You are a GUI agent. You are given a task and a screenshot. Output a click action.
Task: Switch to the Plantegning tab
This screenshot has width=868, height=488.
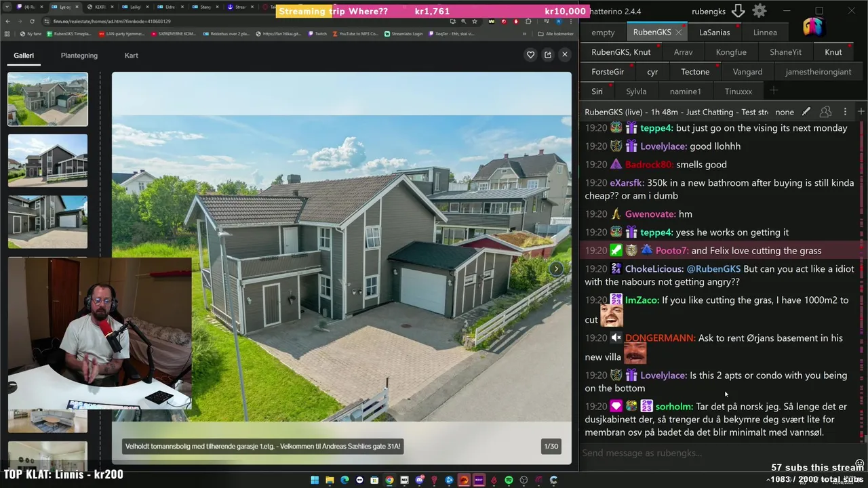tap(79, 56)
